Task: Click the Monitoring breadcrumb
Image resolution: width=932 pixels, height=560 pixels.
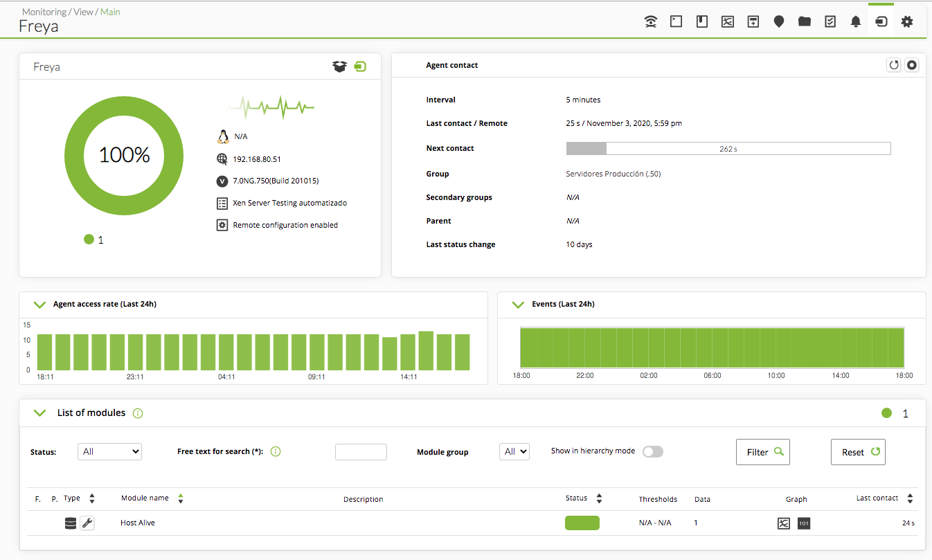Action: (x=44, y=12)
